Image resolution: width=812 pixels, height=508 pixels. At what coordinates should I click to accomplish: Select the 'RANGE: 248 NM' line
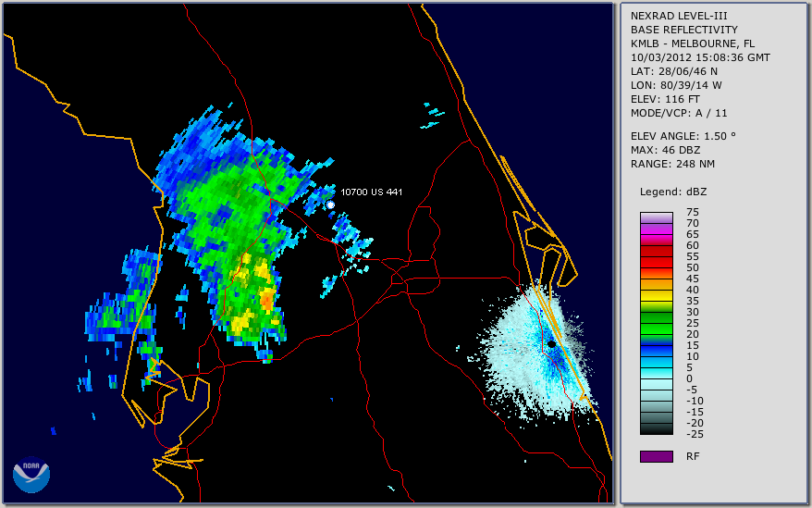[x=672, y=165]
